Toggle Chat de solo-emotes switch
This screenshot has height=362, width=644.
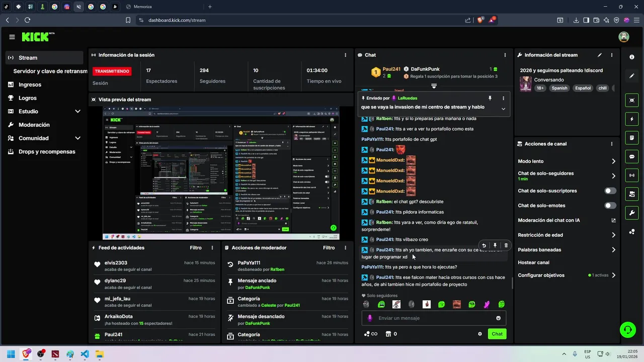click(x=610, y=206)
